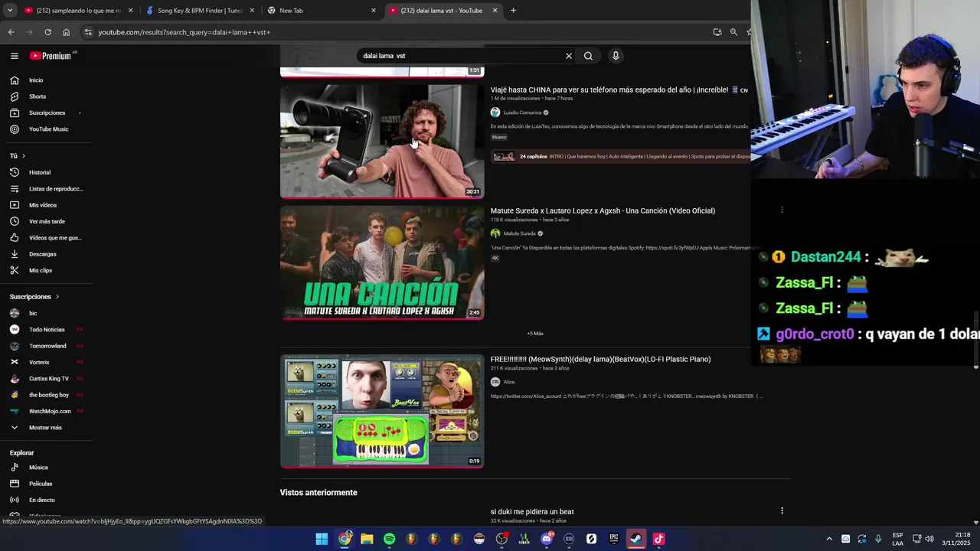Open Una Canción (Video Oficial) title
This screenshot has height=551, width=980.
click(603, 211)
